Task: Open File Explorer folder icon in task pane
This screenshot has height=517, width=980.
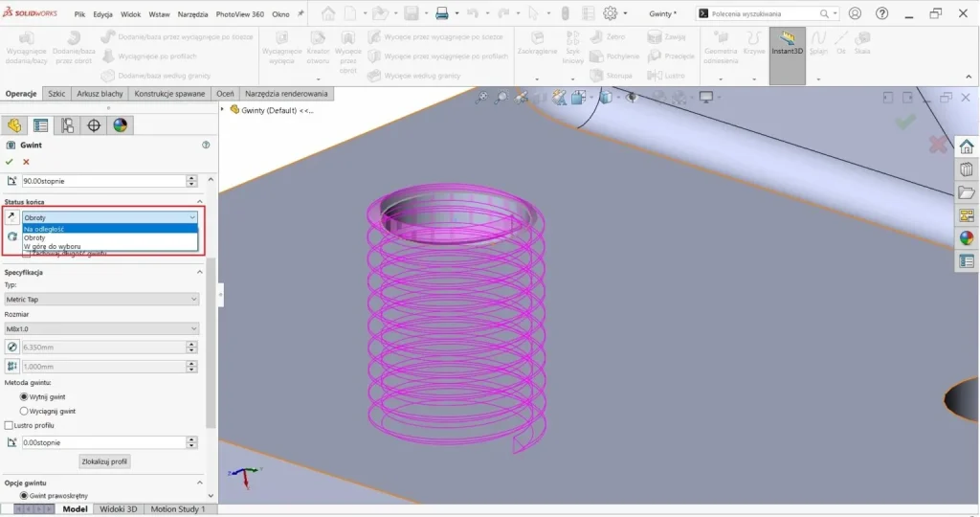Action: tap(967, 192)
